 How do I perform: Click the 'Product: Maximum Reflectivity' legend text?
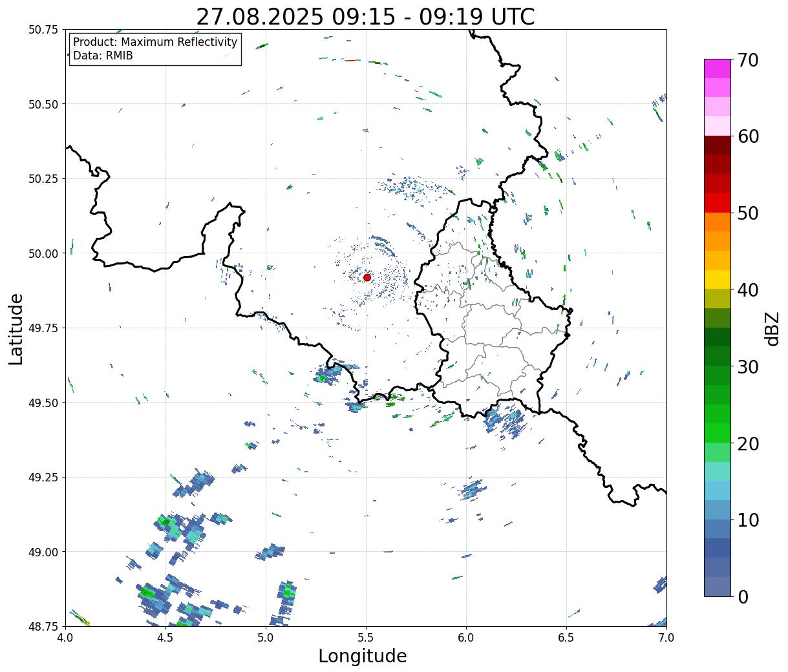click(155, 42)
